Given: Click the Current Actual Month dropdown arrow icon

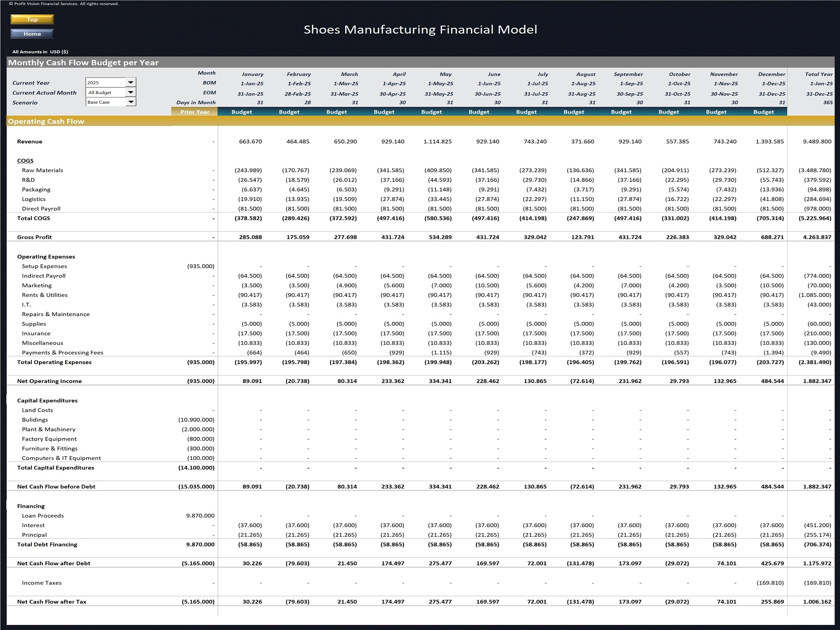Looking at the screenshot, I should coord(131,92).
